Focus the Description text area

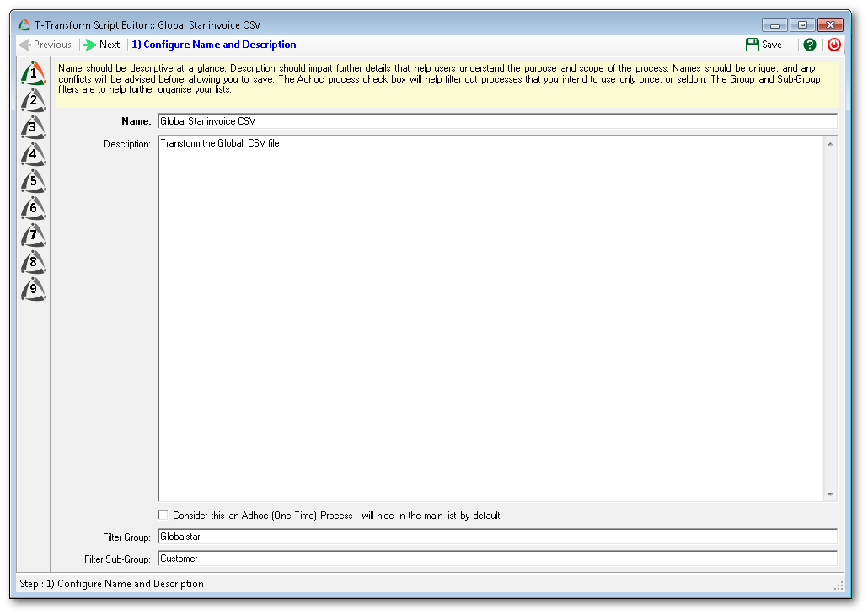pyautogui.click(x=491, y=318)
